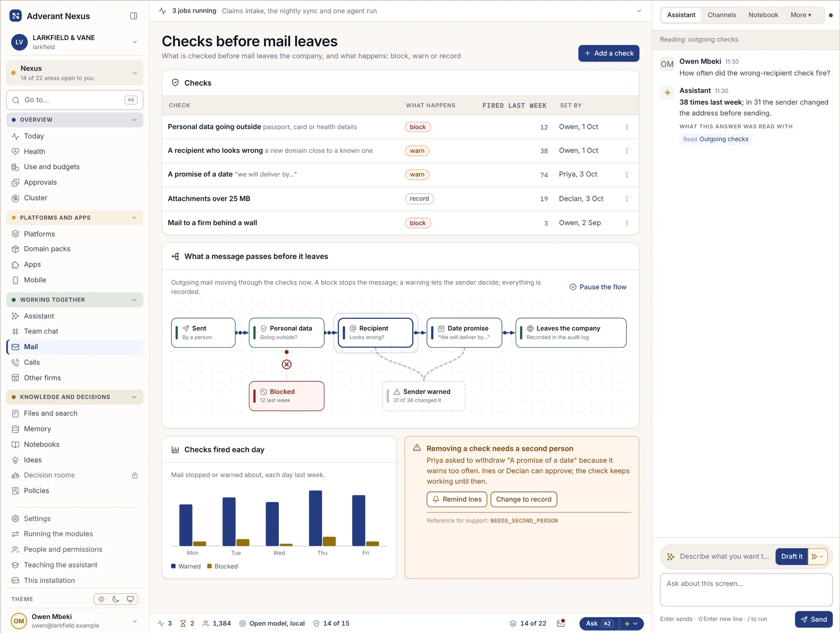Image resolution: width=840 pixels, height=633 pixels.
Task: Click the shield 14 of 15 status indicator
Action: (331, 623)
